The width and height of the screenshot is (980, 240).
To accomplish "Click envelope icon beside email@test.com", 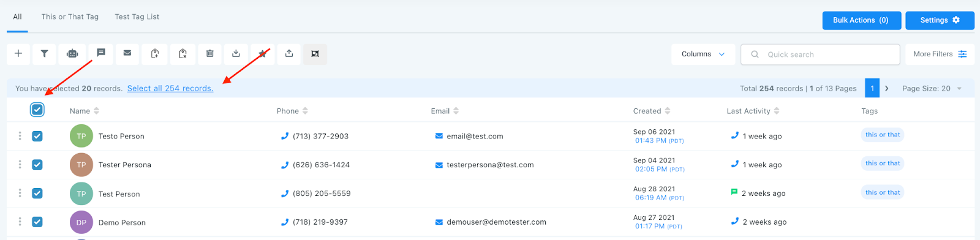I will coord(439,136).
